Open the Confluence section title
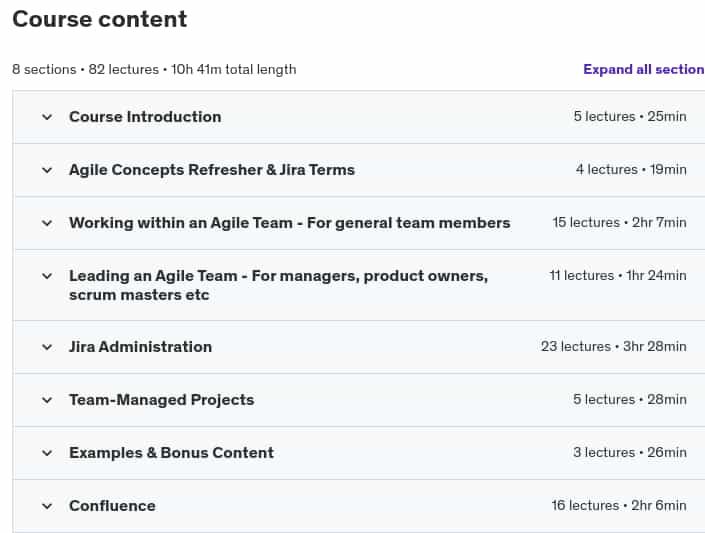The image size is (705, 533). tap(112, 506)
